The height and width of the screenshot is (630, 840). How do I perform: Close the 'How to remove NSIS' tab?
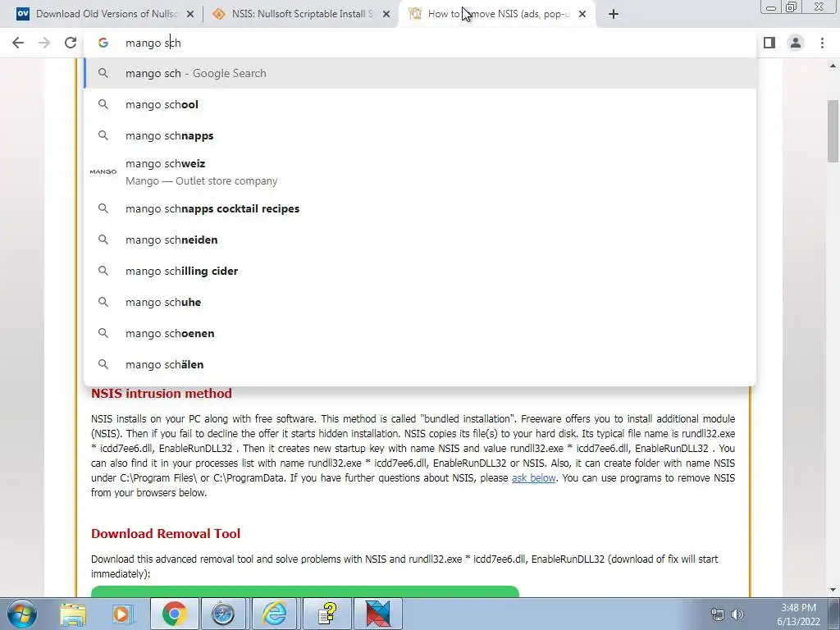point(582,15)
